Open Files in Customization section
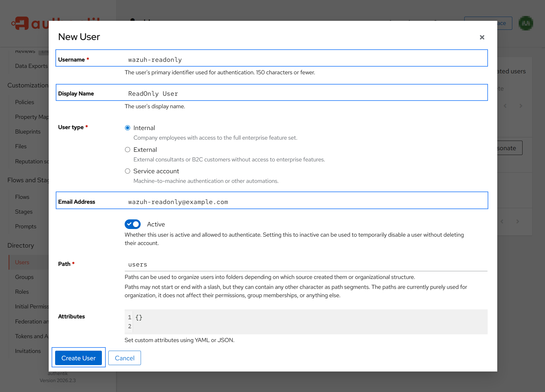Image resolution: width=545 pixels, height=392 pixels. click(x=21, y=146)
